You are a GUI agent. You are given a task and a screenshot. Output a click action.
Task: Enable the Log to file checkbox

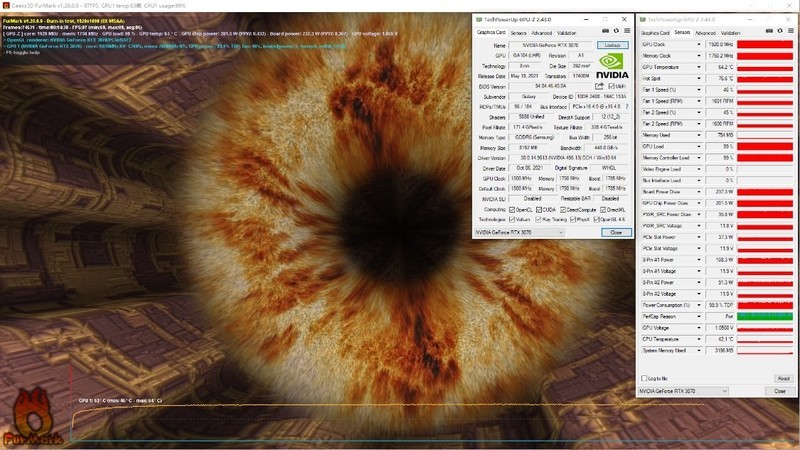pyautogui.click(x=645, y=378)
